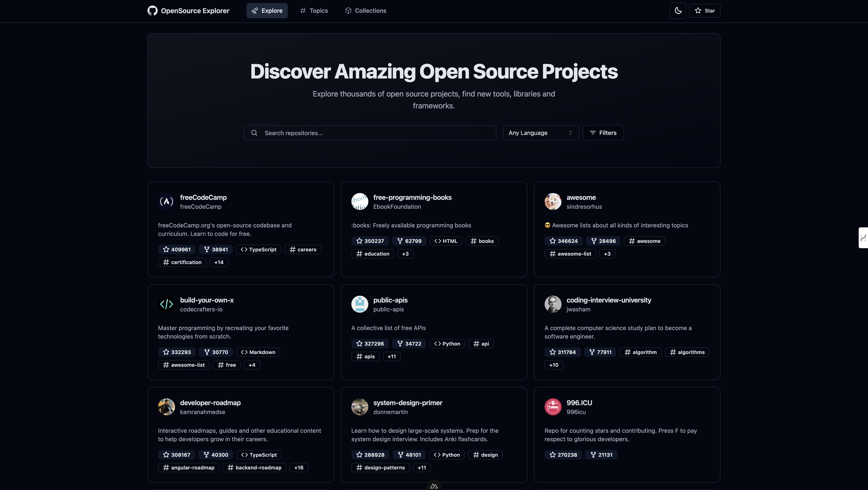The width and height of the screenshot is (868, 490).
Task: Click the sindresorhus dog avatar
Action: [553, 201]
